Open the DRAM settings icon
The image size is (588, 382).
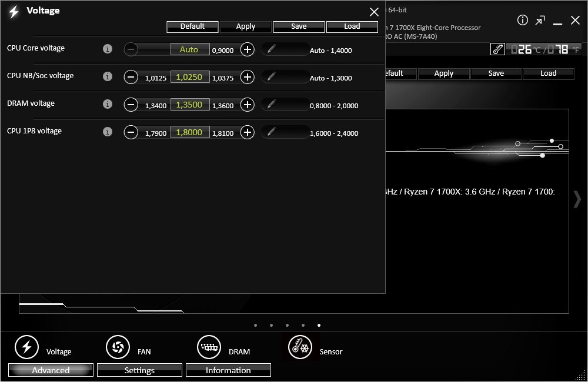(x=209, y=347)
